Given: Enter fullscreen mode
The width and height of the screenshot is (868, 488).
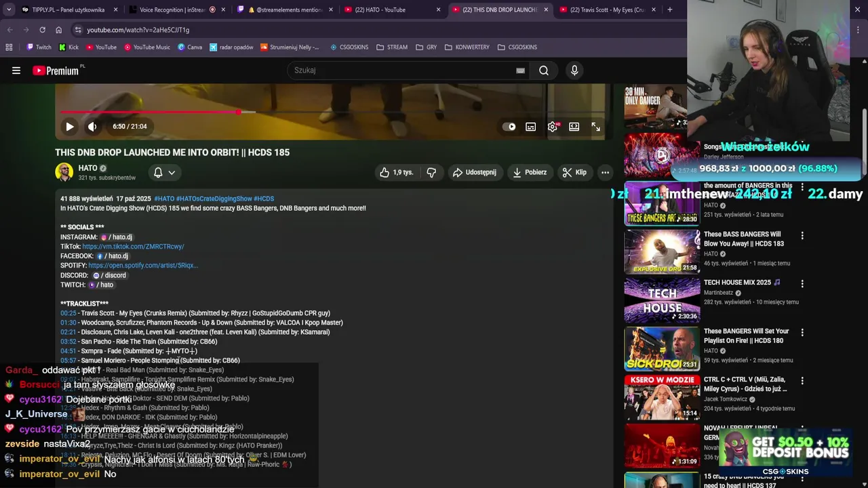Looking at the screenshot, I should pos(595,127).
